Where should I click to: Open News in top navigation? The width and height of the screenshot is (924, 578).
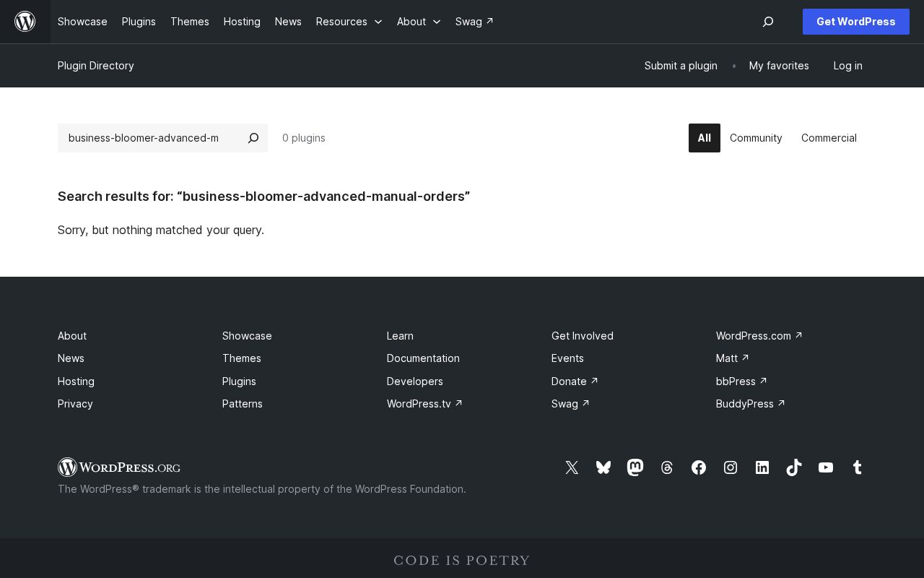288,22
